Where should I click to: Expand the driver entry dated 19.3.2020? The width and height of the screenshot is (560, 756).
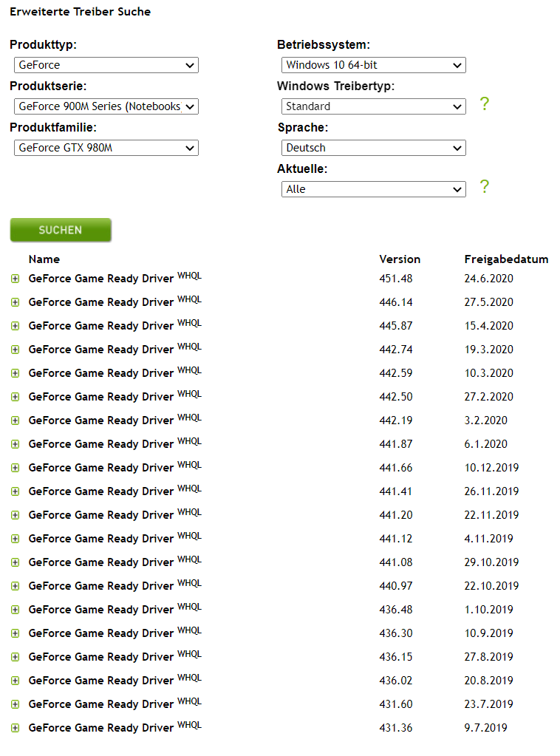click(x=15, y=350)
